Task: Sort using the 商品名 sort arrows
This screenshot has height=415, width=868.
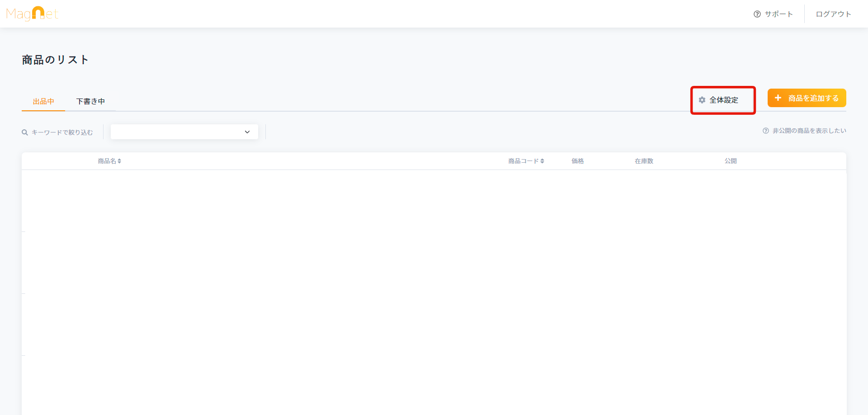Action: click(x=119, y=161)
